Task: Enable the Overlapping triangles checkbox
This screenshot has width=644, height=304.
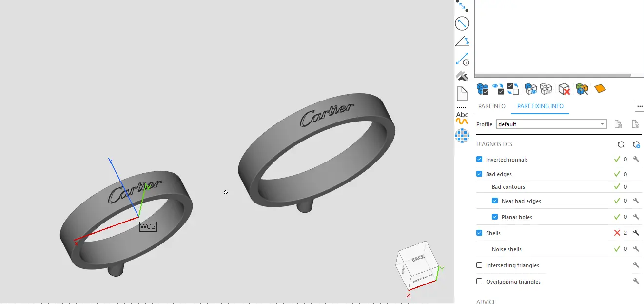Action: (479, 282)
